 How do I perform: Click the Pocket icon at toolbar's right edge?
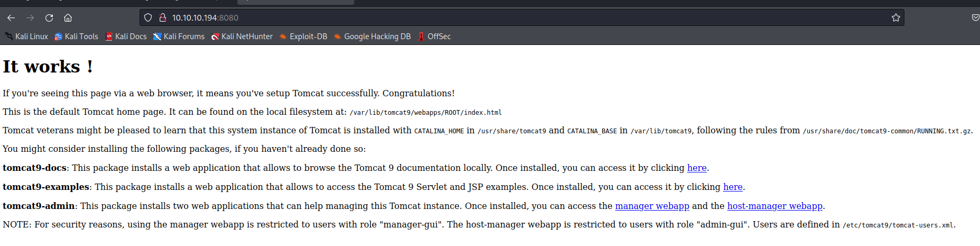click(x=975, y=18)
